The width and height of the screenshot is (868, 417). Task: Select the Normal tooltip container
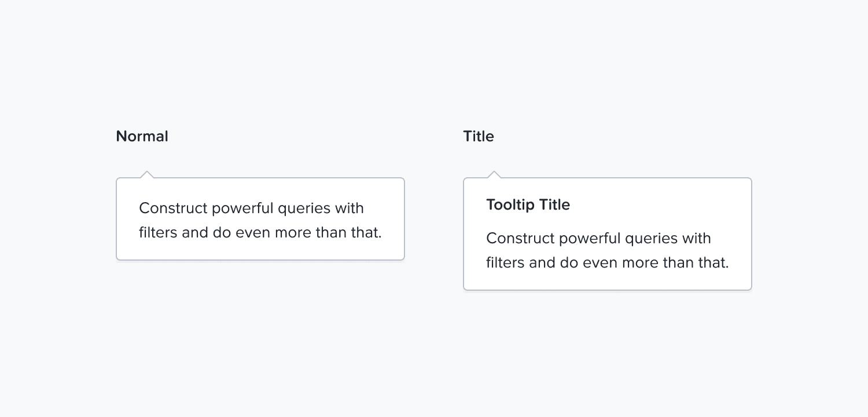(x=260, y=218)
